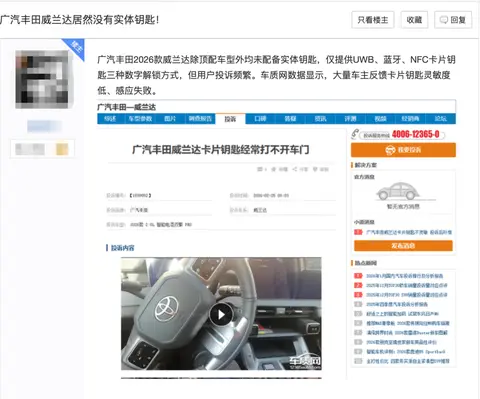Image resolution: width=480 pixels, height=399 pixels.
Task: Click the 解决方案 section heading
Action: coord(366,165)
